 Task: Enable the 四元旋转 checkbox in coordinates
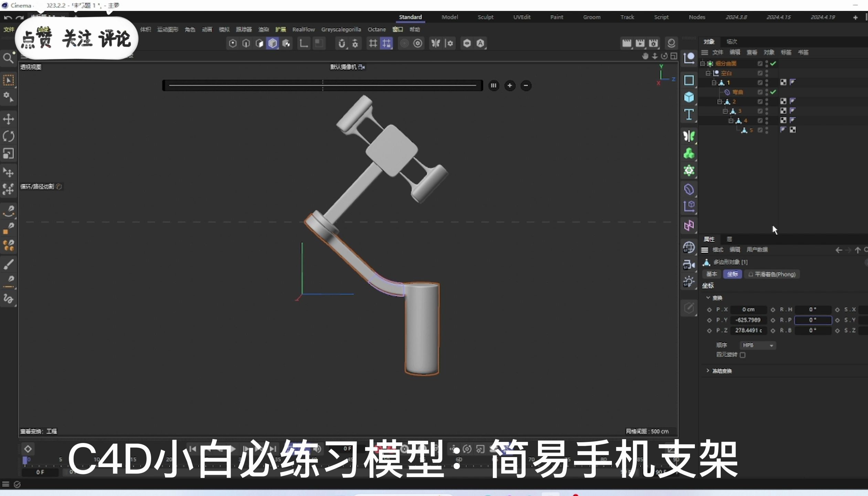click(742, 355)
